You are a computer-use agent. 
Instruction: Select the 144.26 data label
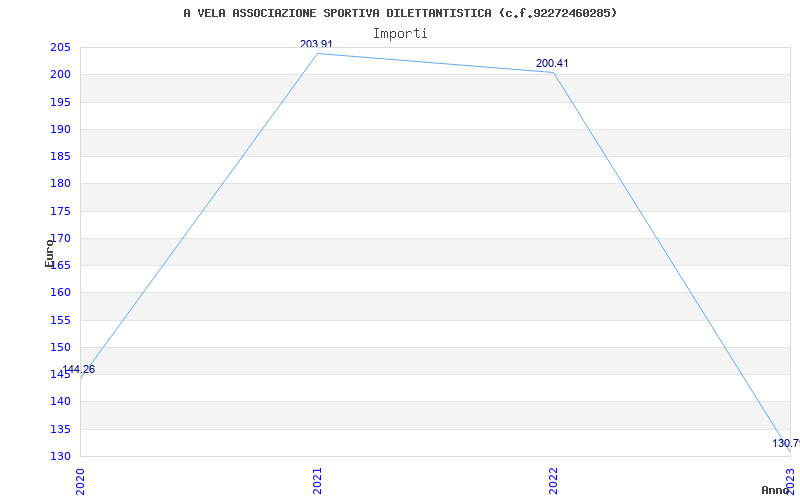click(79, 370)
